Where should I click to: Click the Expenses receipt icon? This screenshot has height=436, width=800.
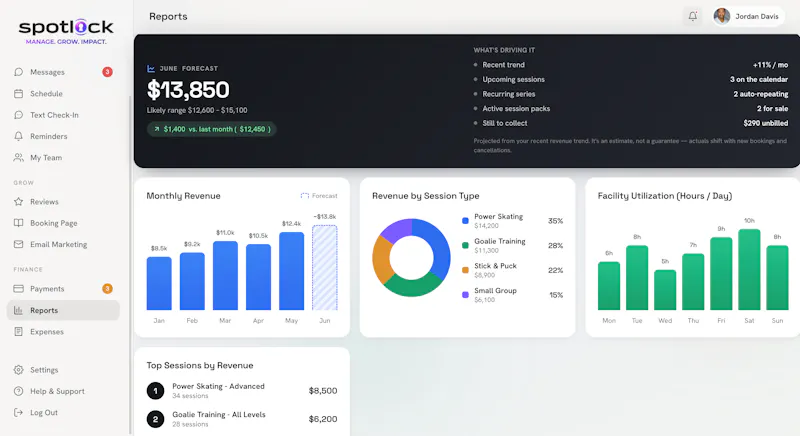[x=18, y=331]
